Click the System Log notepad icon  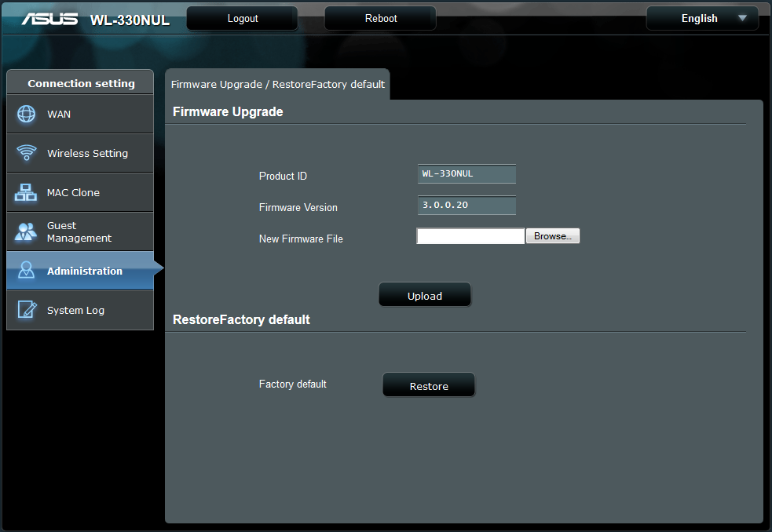[x=27, y=310]
